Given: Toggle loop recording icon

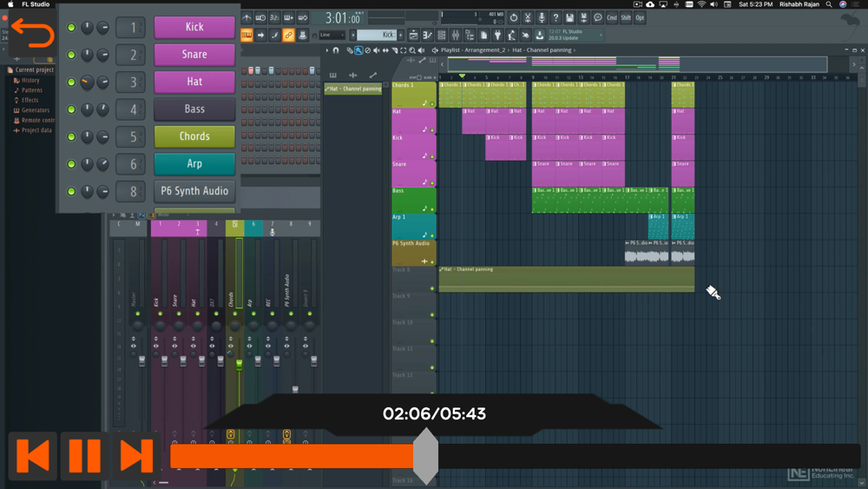Looking at the screenshot, I should [x=303, y=17].
